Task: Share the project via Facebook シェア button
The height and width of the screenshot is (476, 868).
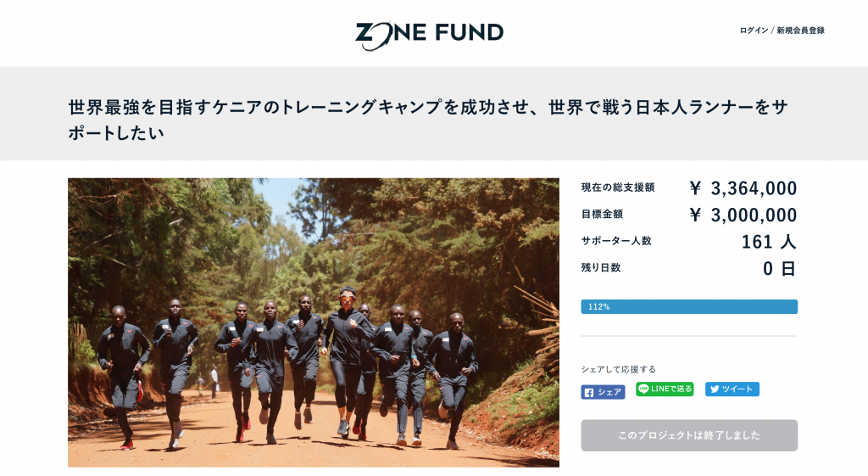Action: click(603, 392)
